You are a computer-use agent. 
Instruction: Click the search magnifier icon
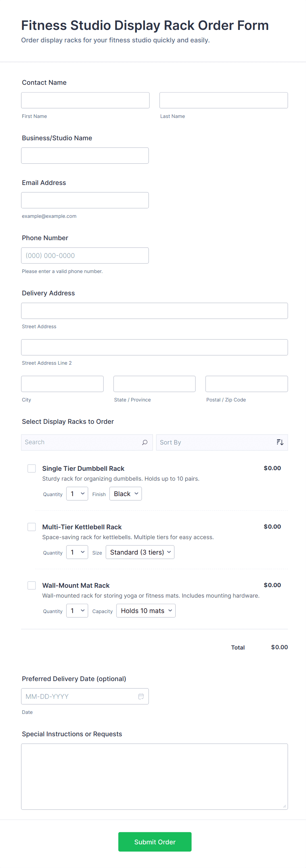(x=145, y=442)
